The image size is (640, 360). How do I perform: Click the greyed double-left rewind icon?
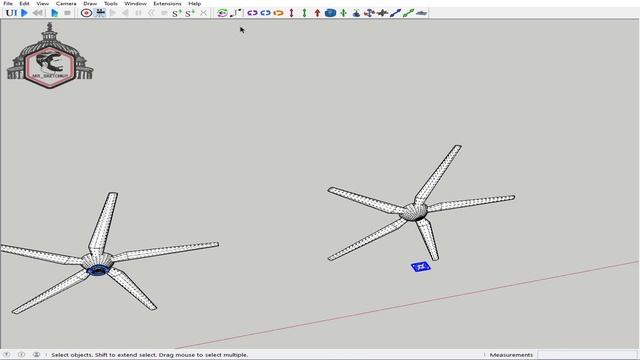(x=151, y=13)
